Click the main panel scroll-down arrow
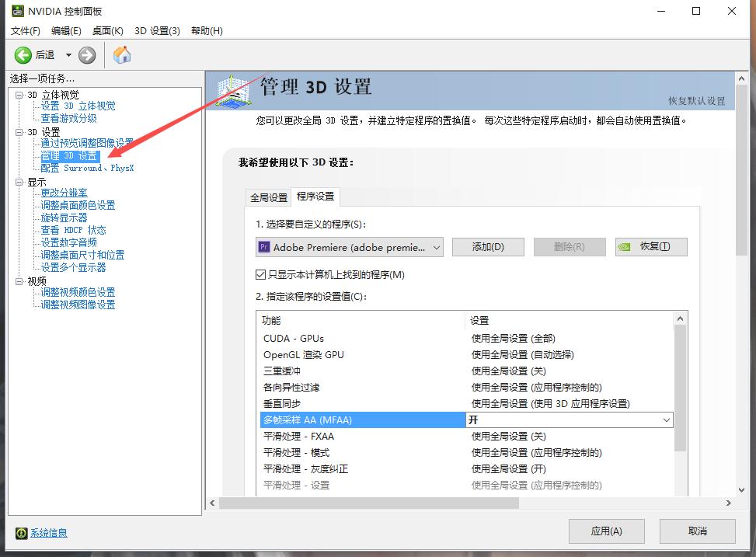The width and height of the screenshot is (756, 557). [741, 490]
